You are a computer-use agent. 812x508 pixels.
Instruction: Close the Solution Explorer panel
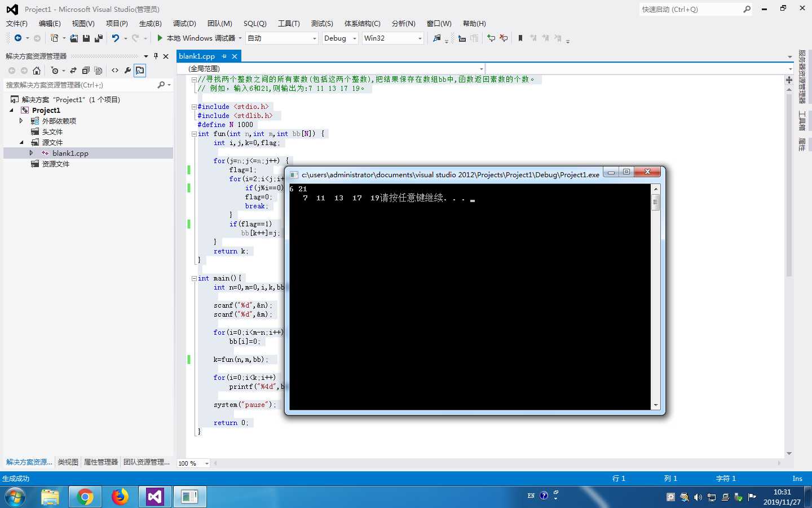166,56
